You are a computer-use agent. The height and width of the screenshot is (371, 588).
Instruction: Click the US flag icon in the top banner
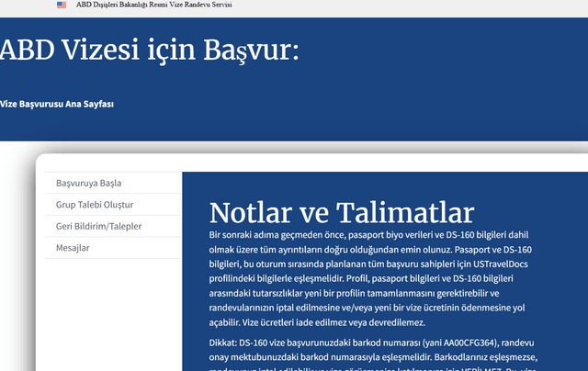click(x=62, y=5)
